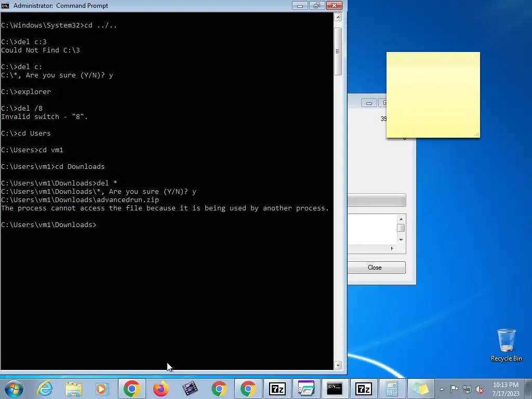Click Command Prompt scrollbar up arrow

338,17
